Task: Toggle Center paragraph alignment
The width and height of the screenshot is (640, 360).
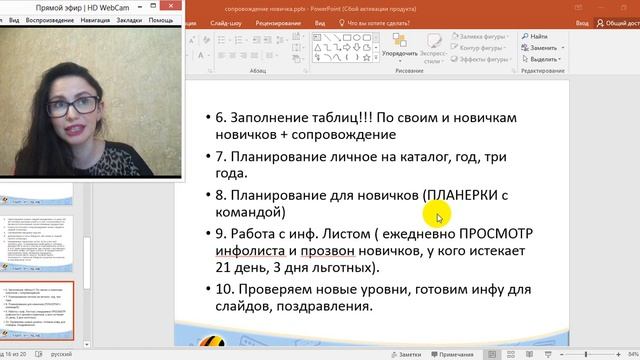Action: pos(232,55)
